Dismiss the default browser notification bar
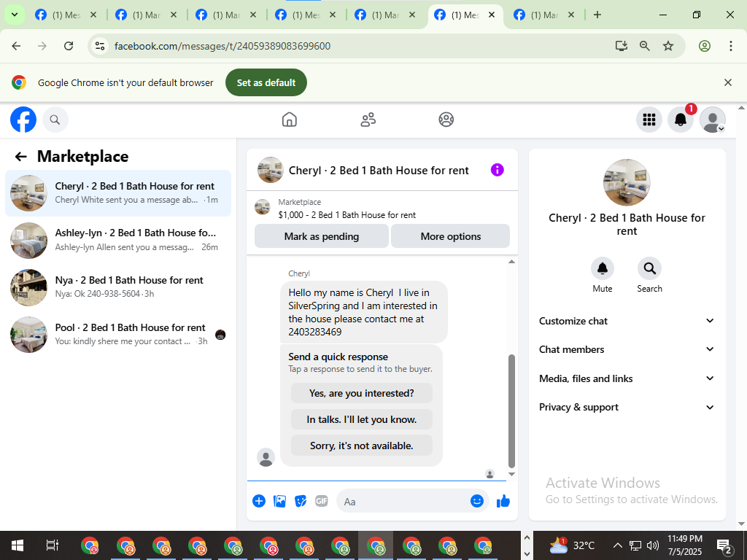Viewport: 747px width, 560px height. click(x=727, y=82)
